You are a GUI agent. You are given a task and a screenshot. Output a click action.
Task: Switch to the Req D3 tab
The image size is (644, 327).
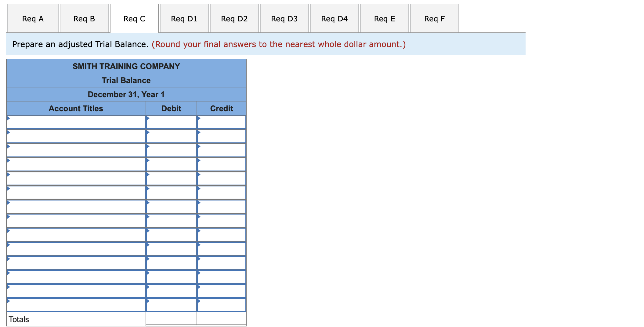(x=284, y=18)
